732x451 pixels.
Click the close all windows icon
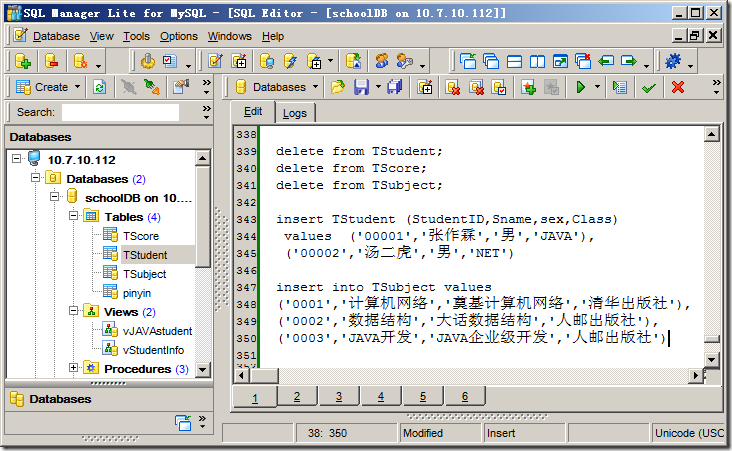tap(583, 61)
